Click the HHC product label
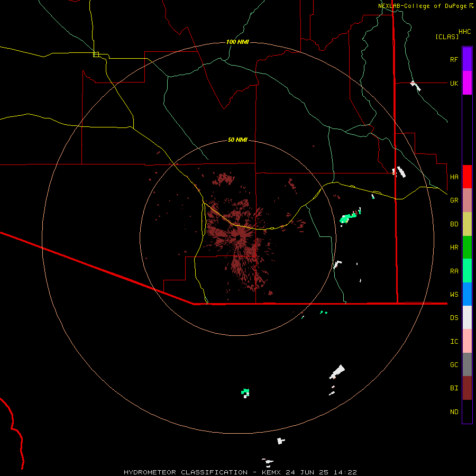This screenshot has height=476, width=476. [464, 32]
